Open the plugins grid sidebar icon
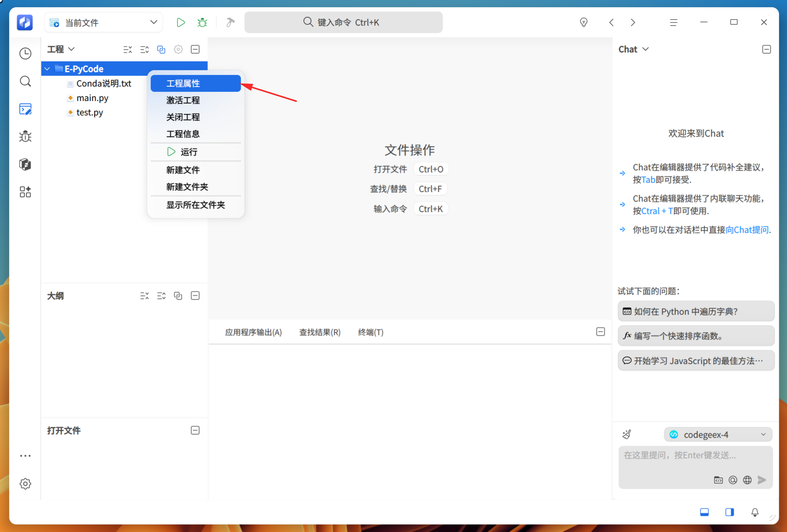Image resolution: width=787 pixels, height=532 pixels. point(25,192)
